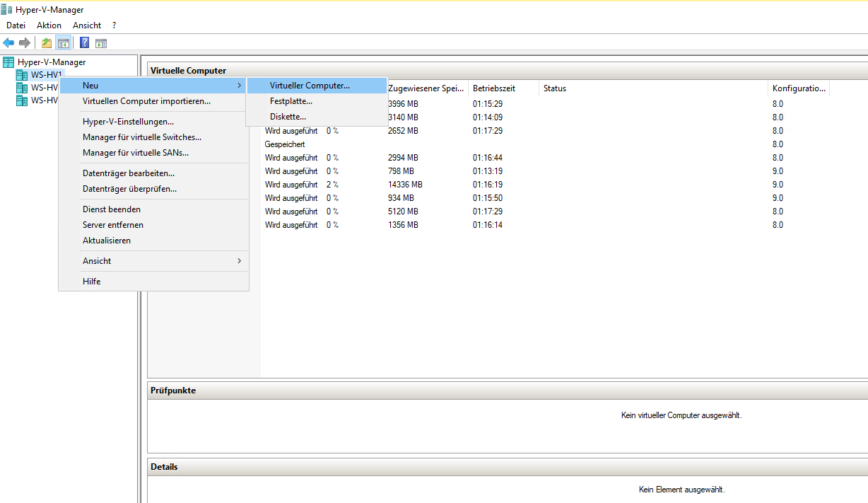
Task: Click uptime value 01:15:29
Action: (x=488, y=104)
